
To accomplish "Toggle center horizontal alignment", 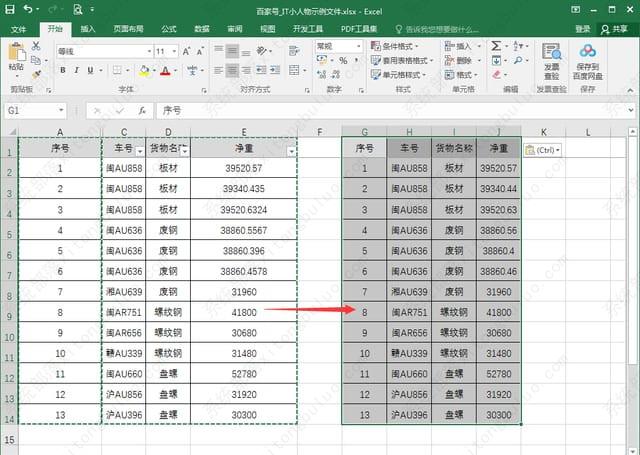I will click(232, 70).
